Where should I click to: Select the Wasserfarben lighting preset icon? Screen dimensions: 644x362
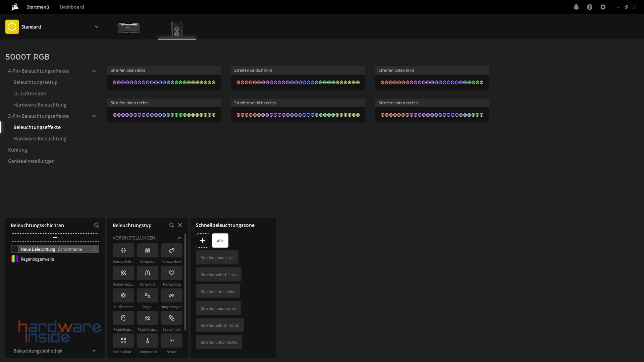[x=123, y=250]
